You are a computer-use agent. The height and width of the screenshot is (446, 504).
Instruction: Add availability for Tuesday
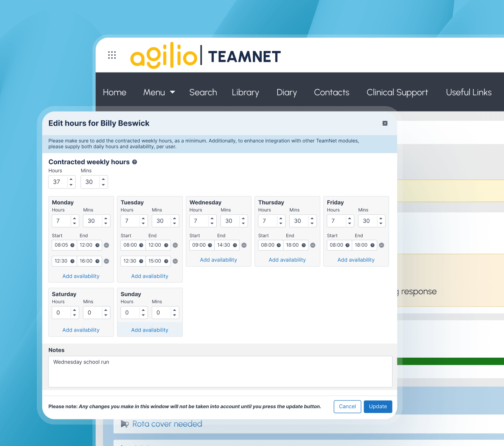[150, 276]
